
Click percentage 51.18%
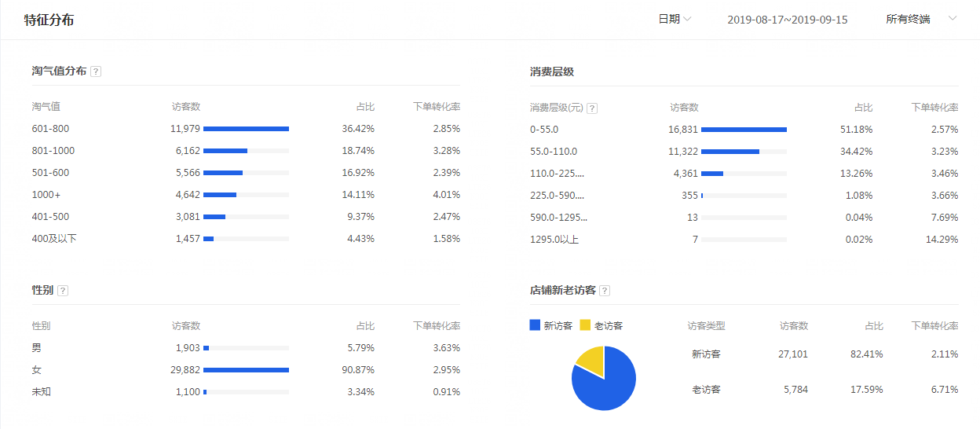pyautogui.click(x=856, y=130)
